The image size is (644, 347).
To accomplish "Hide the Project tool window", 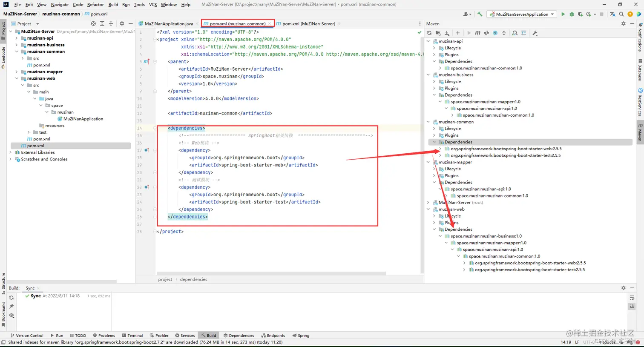I will pyautogui.click(x=130, y=23).
